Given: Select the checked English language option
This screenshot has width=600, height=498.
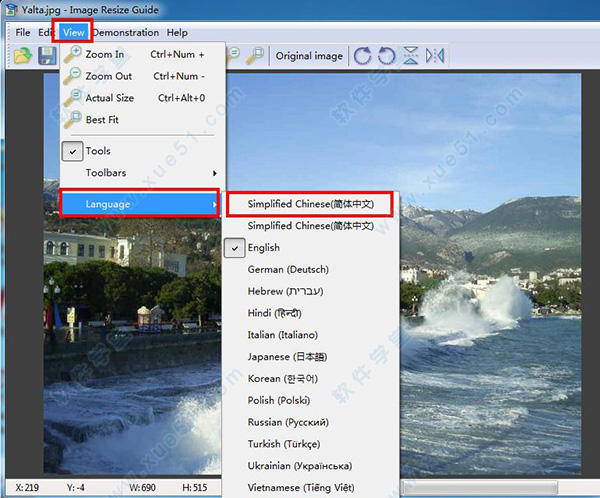Looking at the screenshot, I should coord(311,248).
